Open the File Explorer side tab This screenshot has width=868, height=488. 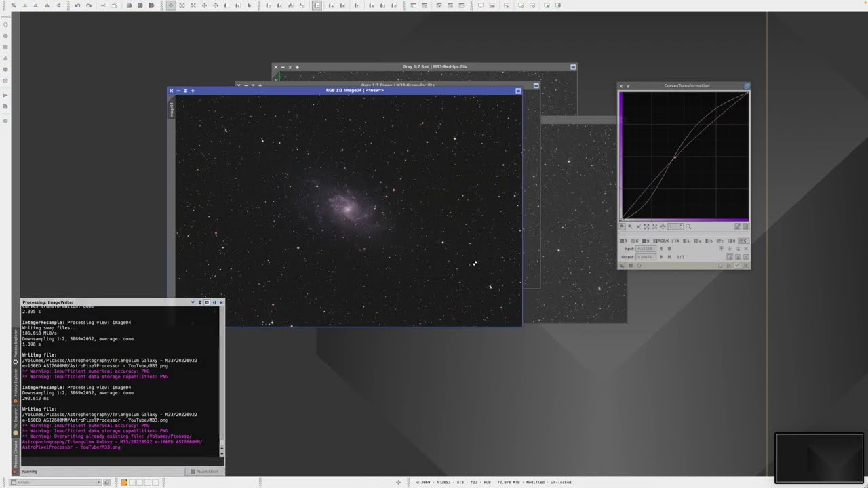coord(16,422)
